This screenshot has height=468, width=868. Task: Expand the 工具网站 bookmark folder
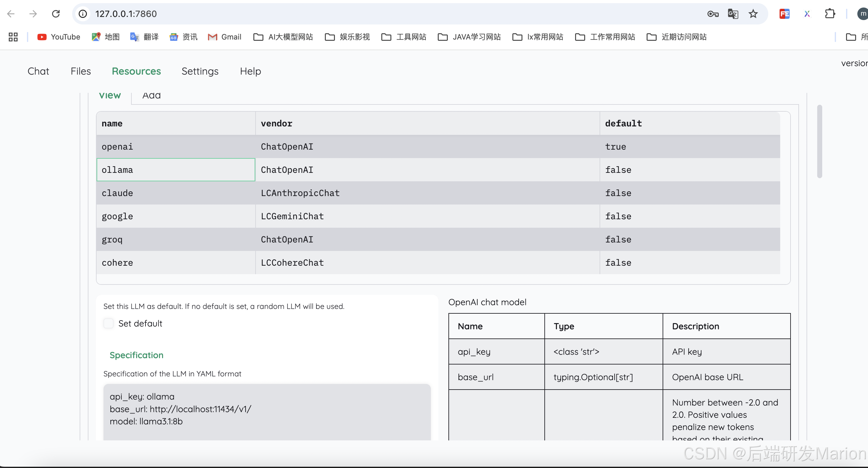(x=404, y=37)
